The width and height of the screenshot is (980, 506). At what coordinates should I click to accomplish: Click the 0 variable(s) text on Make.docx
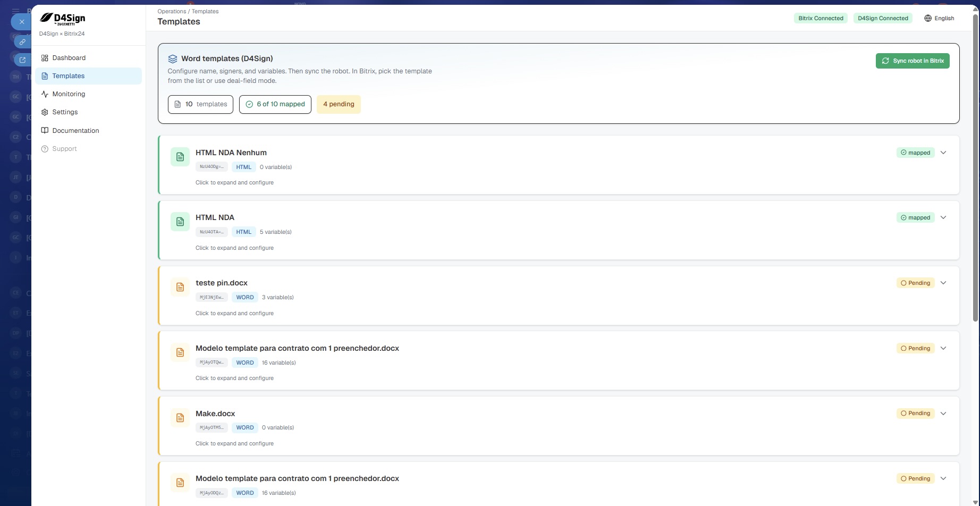click(278, 427)
